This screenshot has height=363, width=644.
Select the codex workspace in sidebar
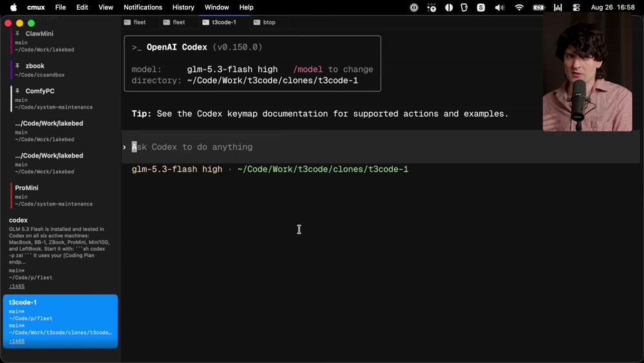click(x=61, y=253)
